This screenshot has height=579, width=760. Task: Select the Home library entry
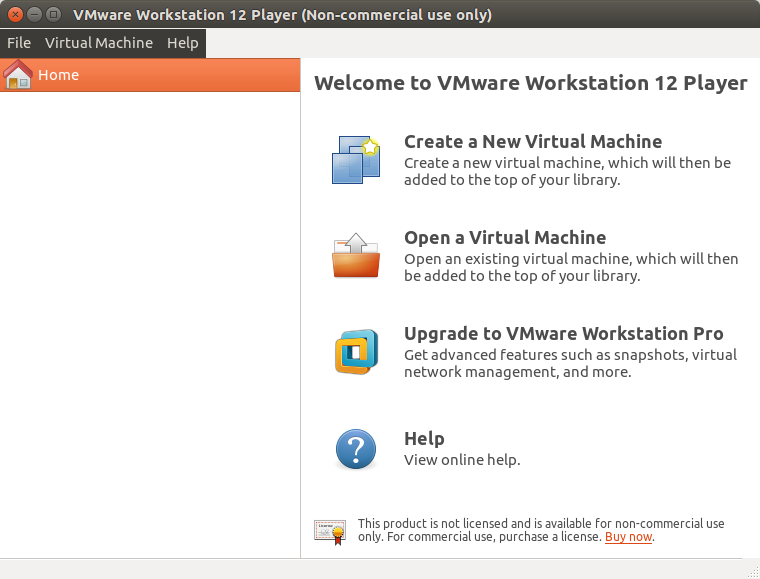150,75
